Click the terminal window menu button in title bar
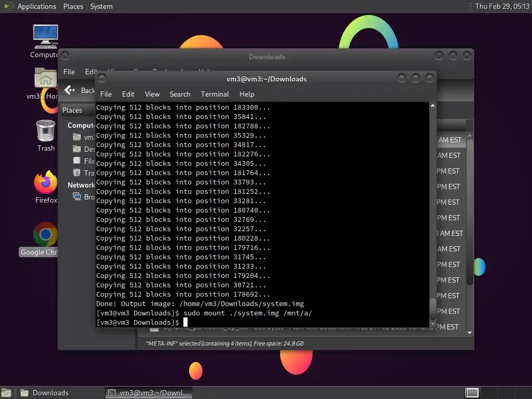The image size is (532, 399). [x=102, y=78]
